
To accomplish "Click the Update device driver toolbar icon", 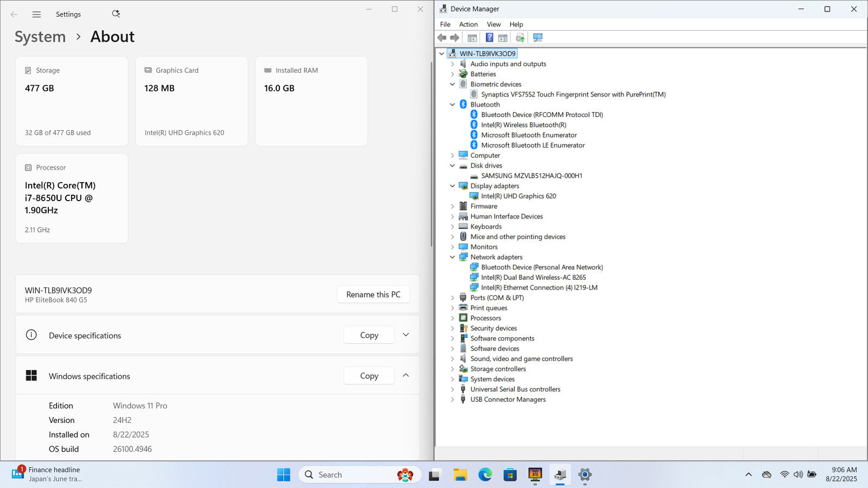I will (520, 38).
